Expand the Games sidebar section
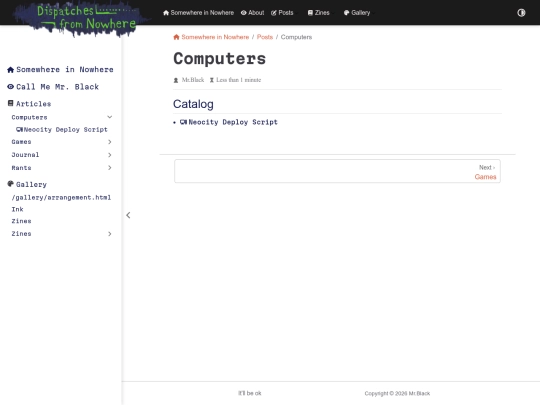Image resolution: width=540 pixels, height=405 pixels. (x=110, y=142)
